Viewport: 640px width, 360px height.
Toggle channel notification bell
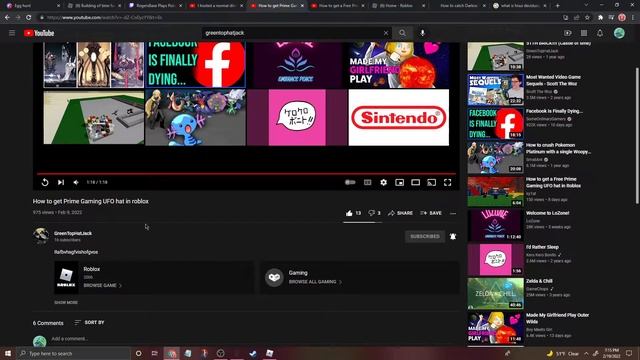point(453,236)
